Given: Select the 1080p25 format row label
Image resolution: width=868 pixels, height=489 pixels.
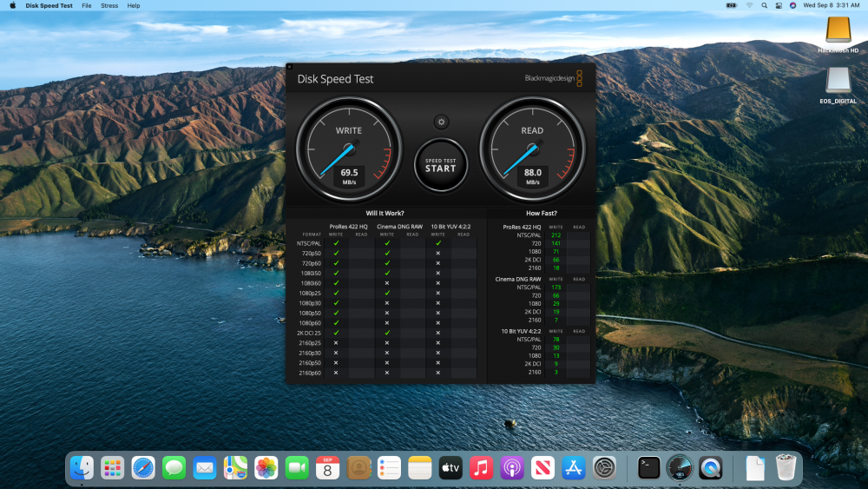Looking at the screenshot, I should coord(310,293).
